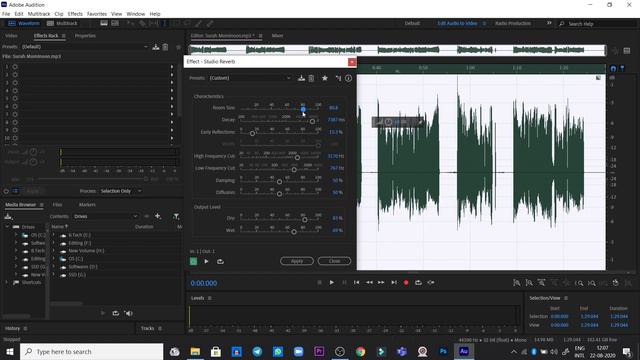Toggle loop preview in Media Browser
The image size is (640, 360).
pyautogui.click(x=116, y=313)
